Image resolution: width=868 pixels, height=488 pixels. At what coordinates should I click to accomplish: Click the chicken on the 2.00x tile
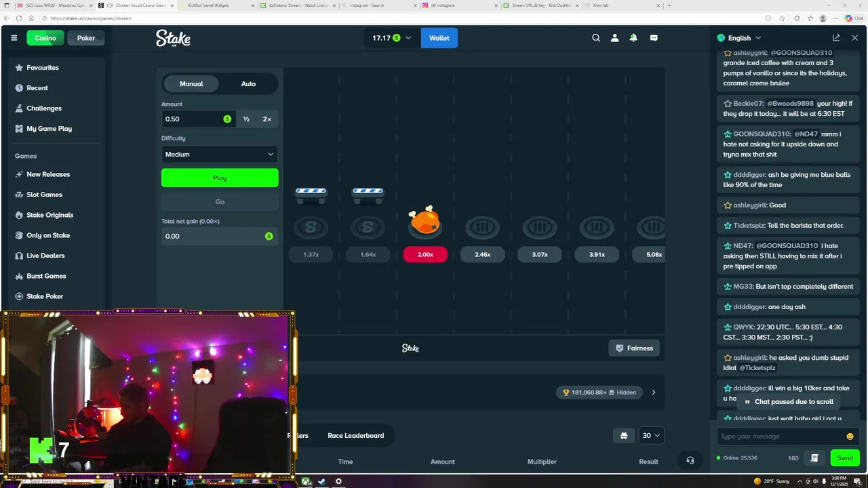(425, 220)
